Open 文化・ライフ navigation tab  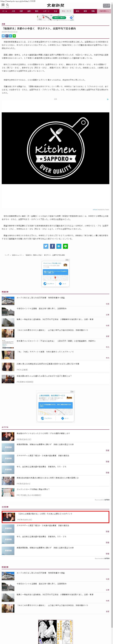(x=66, y=11)
